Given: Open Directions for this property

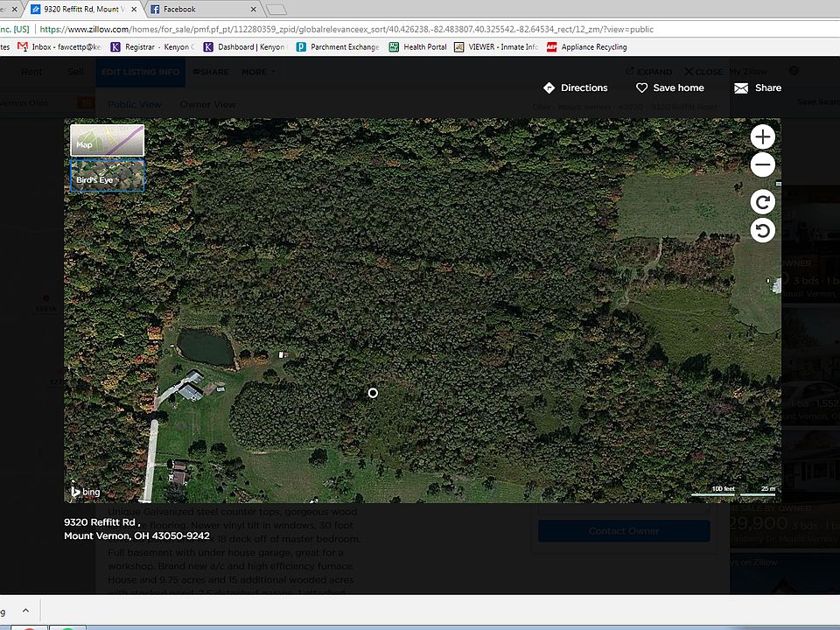Looking at the screenshot, I should 576,87.
